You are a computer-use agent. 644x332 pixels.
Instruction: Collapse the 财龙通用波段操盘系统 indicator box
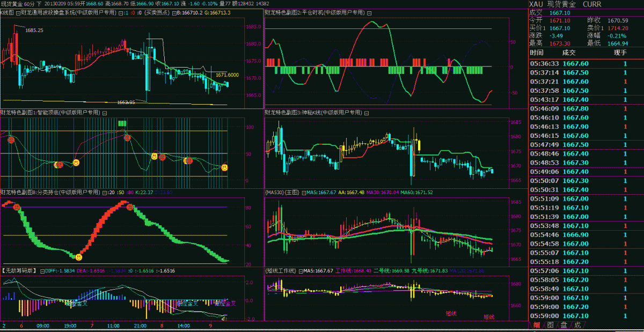(x=19, y=12)
